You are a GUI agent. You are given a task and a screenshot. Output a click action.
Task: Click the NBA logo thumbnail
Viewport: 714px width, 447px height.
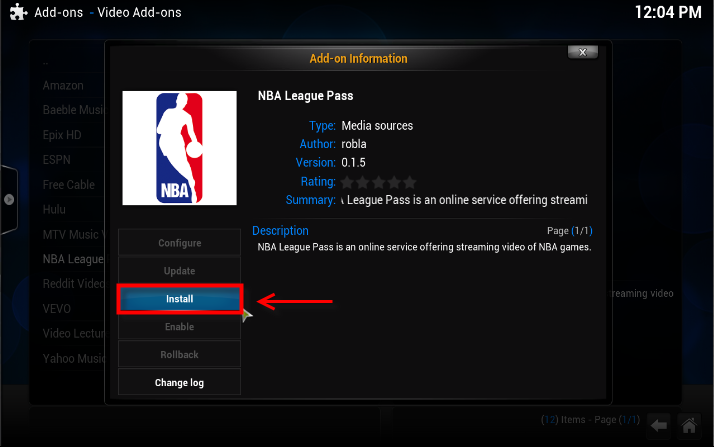[179, 148]
